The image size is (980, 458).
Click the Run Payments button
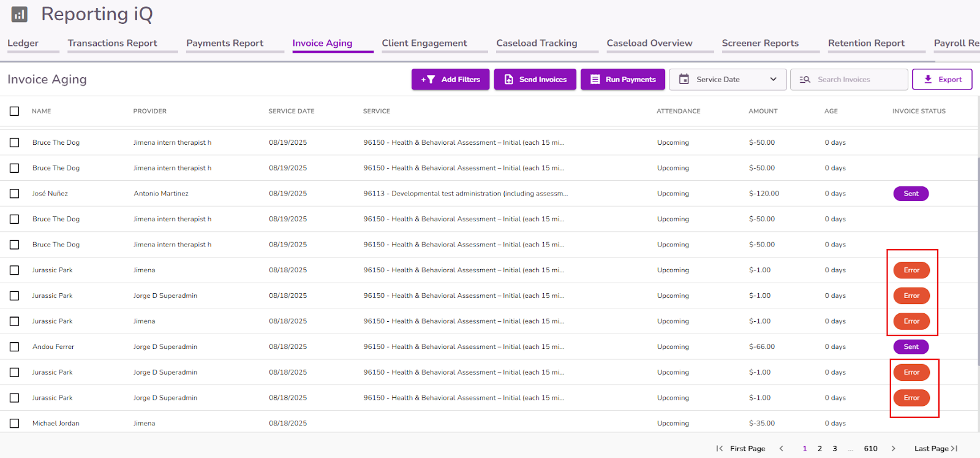(x=623, y=79)
